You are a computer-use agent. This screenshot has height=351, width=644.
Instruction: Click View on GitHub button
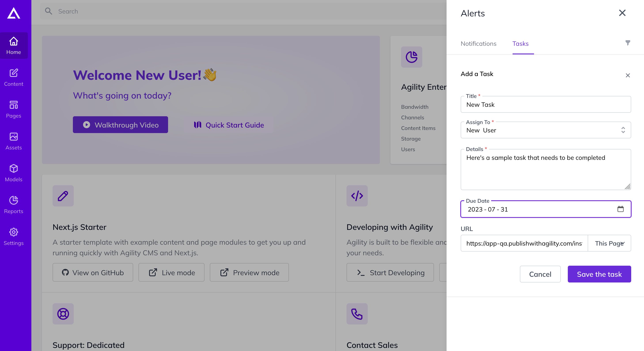tap(93, 273)
